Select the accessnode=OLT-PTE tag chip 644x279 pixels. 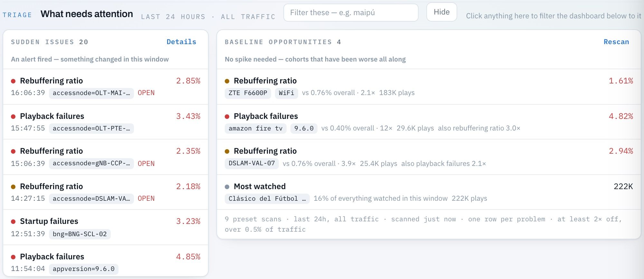[x=91, y=129]
